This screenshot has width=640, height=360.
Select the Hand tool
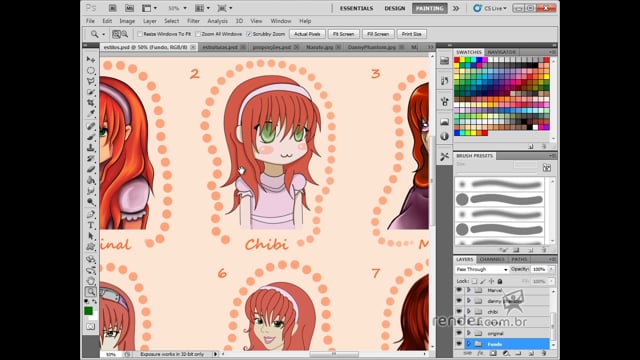[x=91, y=281]
